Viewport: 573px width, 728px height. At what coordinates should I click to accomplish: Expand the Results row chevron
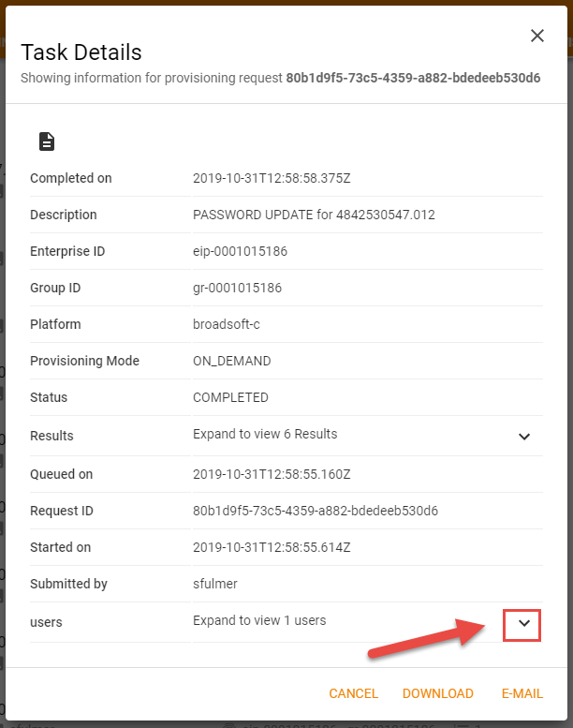[x=524, y=436]
